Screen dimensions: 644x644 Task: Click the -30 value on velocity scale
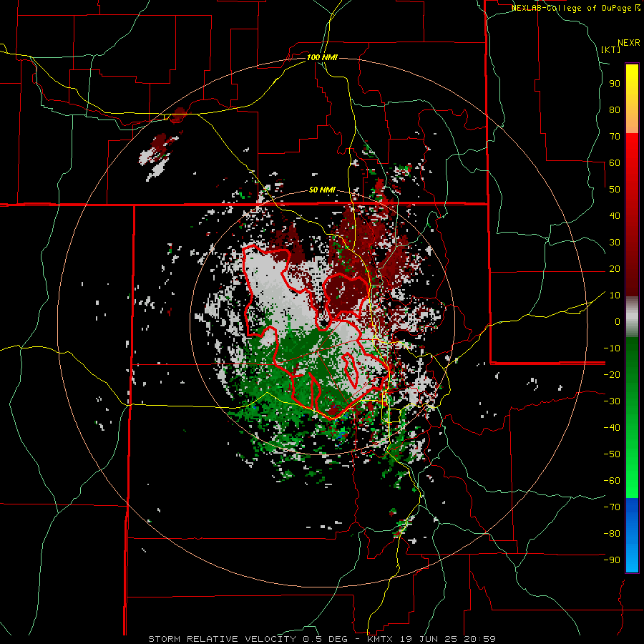612,401
